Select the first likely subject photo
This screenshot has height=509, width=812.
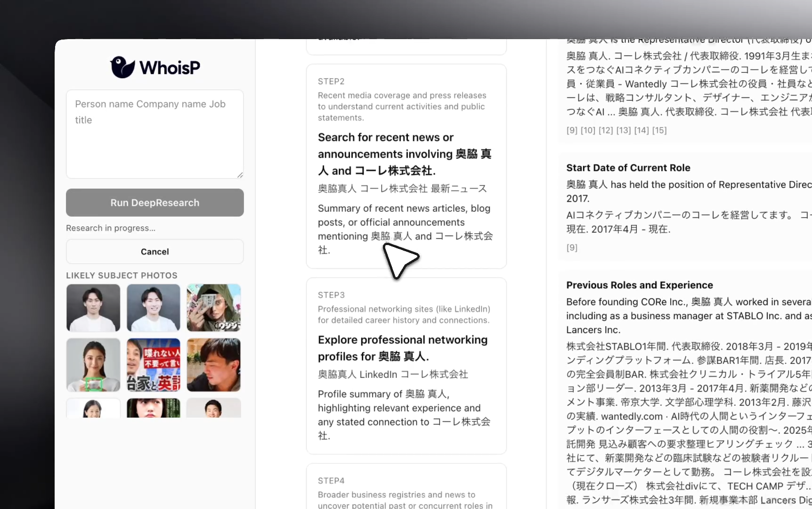[93, 308]
